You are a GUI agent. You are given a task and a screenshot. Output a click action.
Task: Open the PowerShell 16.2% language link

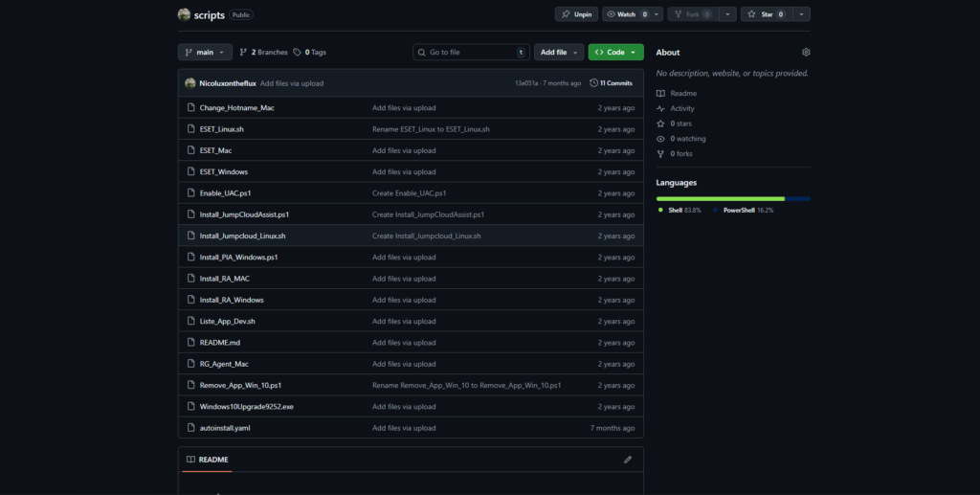(743, 211)
